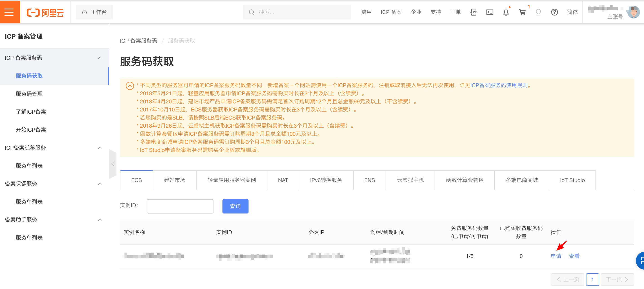Viewport: 644px width, 289px height.
Task: Select the ECS tab
Action: (x=136, y=180)
